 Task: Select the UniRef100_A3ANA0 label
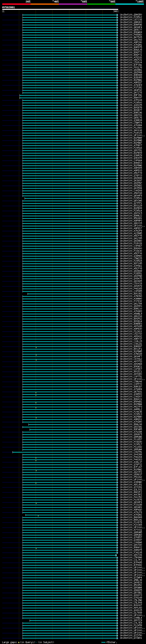(x=131, y=299)
